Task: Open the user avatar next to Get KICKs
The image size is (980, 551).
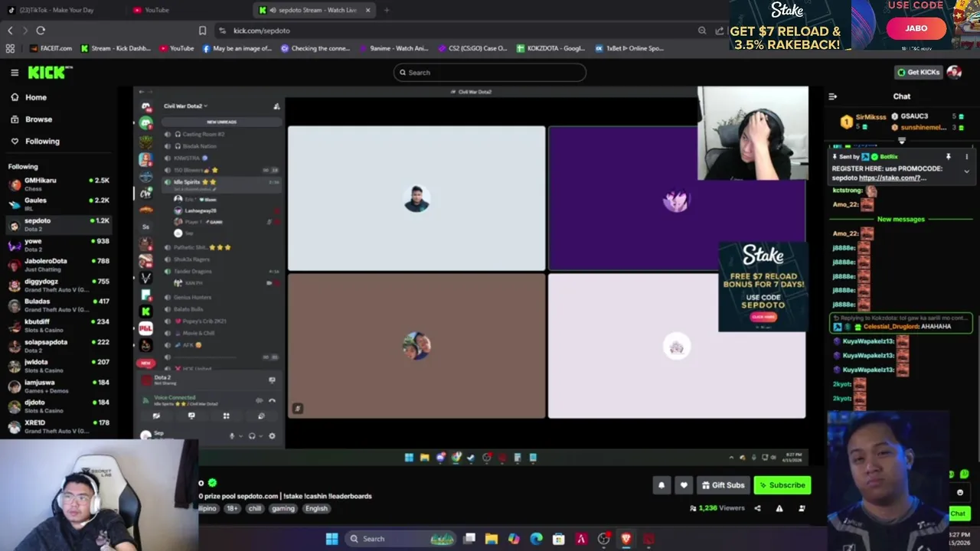Action: pos(954,72)
